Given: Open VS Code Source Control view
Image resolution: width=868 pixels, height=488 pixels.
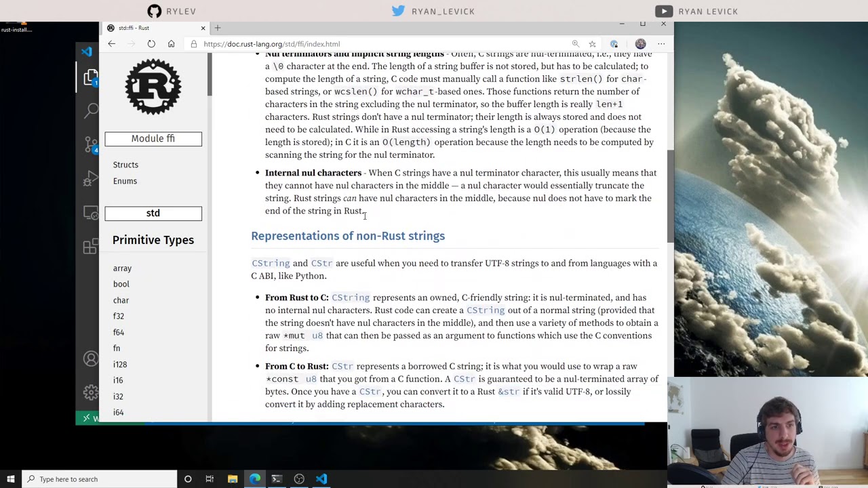Looking at the screenshot, I should [x=91, y=144].
